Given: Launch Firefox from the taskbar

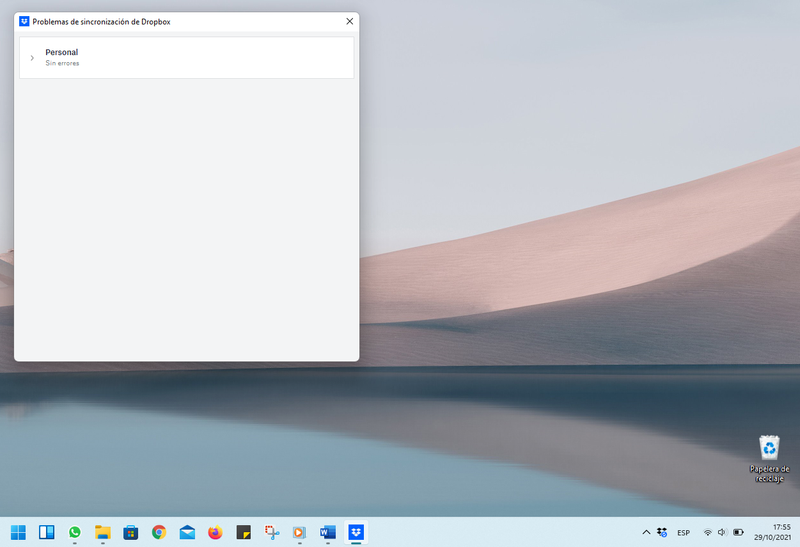Looking at the screenshot, I should point(214,532).
